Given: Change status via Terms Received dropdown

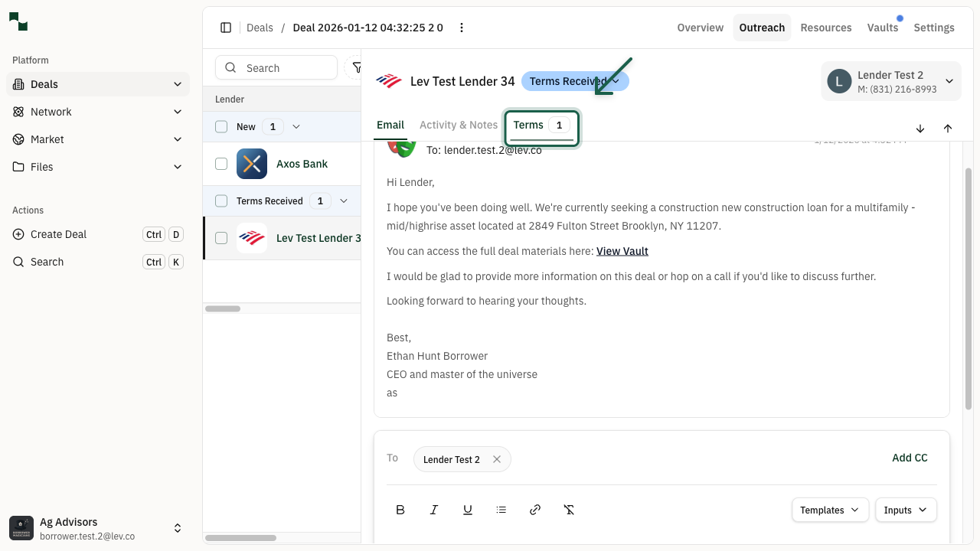Looking at the screenshot, I should [574, 81].
